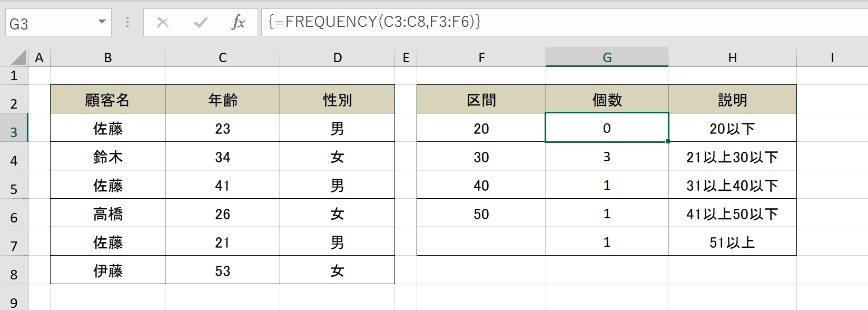Confirm the entry with the checkmark icon
Screen dimensions: 868x310
201,23
